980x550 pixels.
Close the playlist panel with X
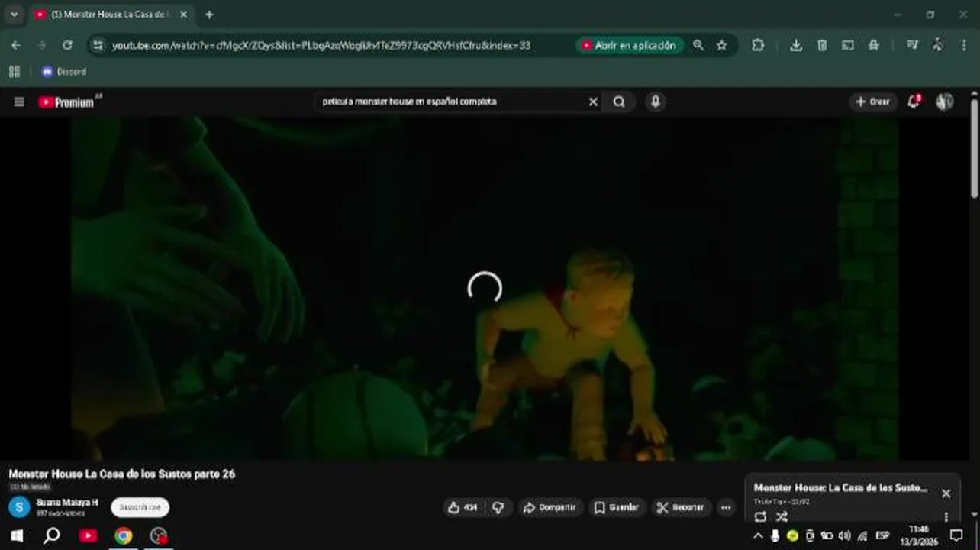[946, 493]
